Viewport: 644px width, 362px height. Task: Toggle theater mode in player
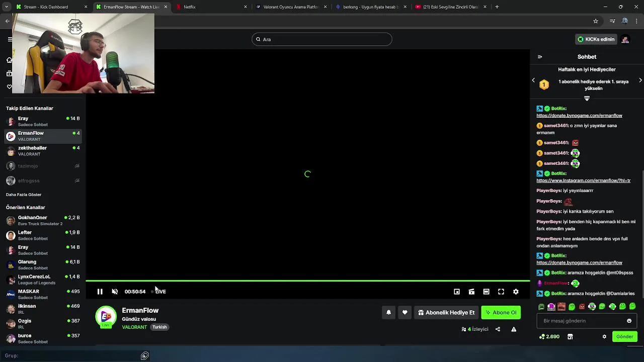pyautogui.click(x=486, y=292)
